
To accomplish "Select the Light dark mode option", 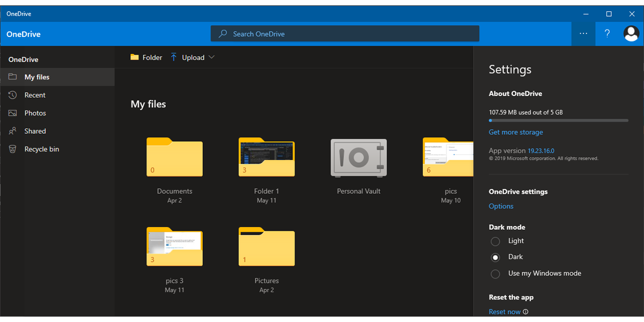I will coord(495,241).
